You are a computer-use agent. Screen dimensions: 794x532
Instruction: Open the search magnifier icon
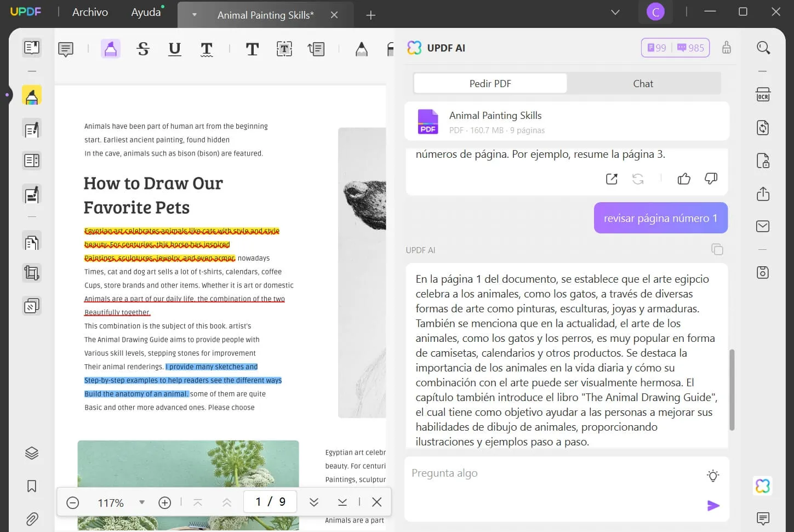point(763,48)
